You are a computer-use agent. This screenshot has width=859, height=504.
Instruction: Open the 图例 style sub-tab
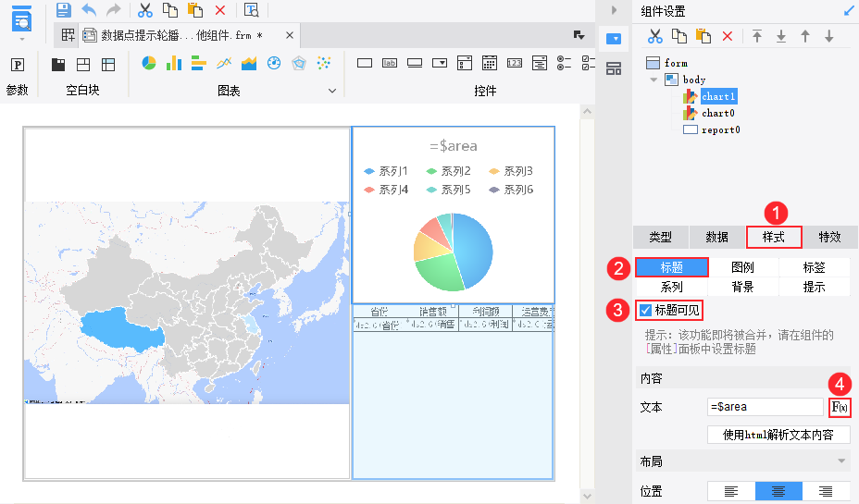742,267
